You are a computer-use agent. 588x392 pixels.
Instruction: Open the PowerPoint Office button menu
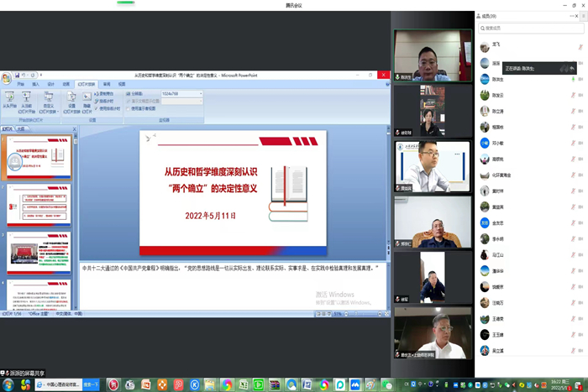click(x=7, y=78)
